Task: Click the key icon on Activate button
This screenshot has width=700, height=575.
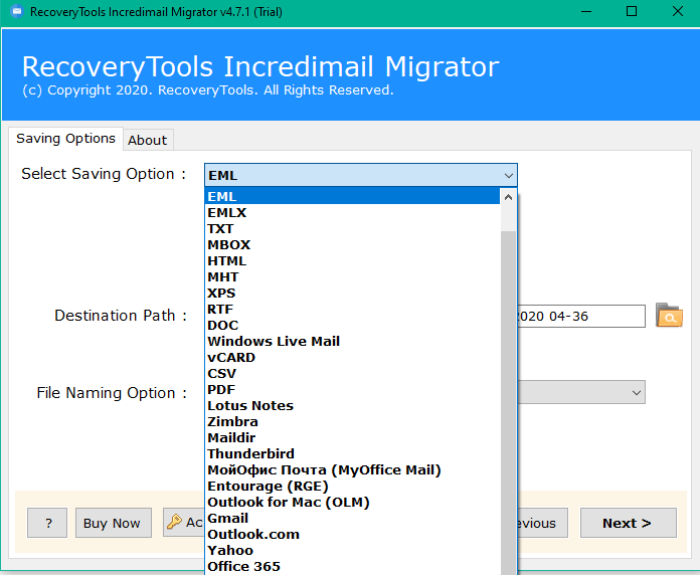Action: (174, 521)
